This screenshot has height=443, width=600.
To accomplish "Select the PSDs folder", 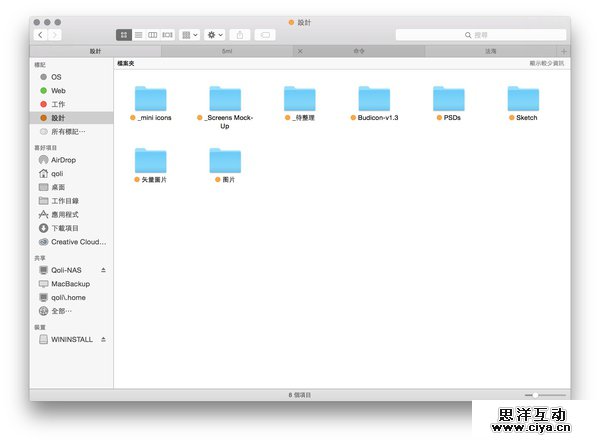I will tap(449, 98).
